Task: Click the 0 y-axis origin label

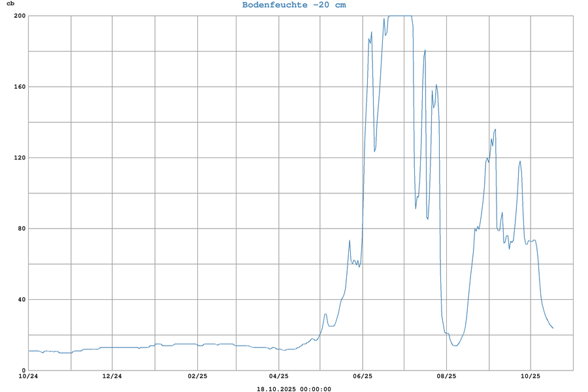Action: click(x=23, y=370)
